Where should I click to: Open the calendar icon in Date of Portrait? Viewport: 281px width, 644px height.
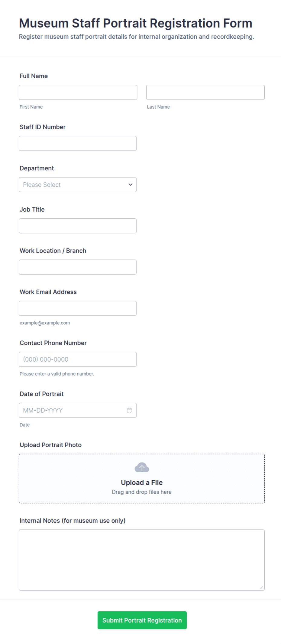(129, 410)
